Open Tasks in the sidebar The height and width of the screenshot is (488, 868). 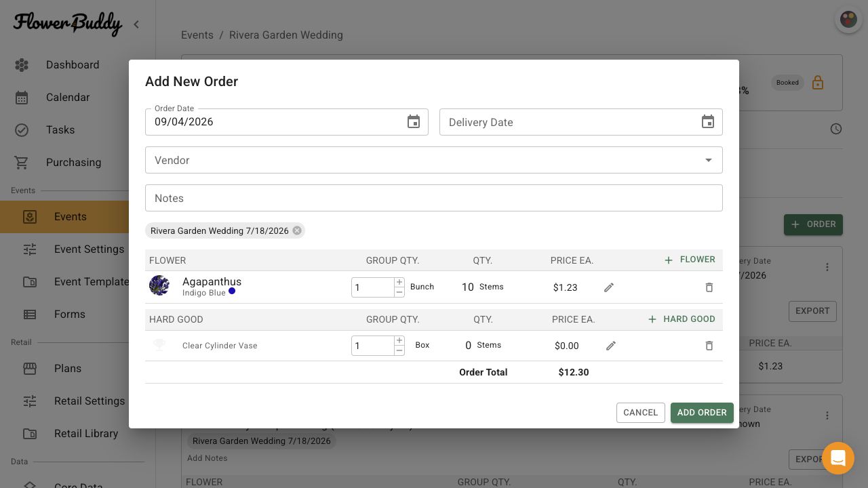[x=60, y=130]
